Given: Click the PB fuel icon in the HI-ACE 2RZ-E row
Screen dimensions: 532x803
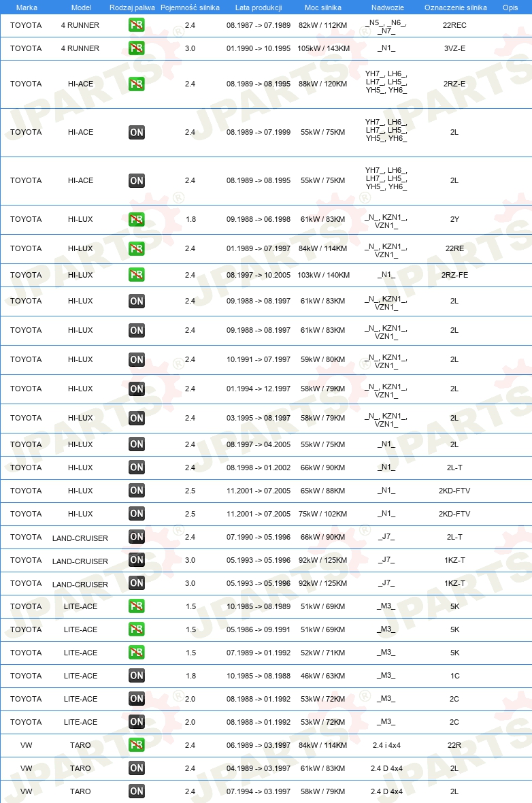Looking at the screenshot, I should 136,84.
